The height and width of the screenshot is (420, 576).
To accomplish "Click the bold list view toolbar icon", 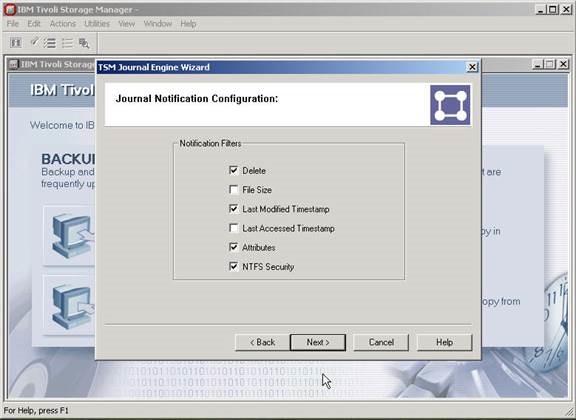I will 50,43.
